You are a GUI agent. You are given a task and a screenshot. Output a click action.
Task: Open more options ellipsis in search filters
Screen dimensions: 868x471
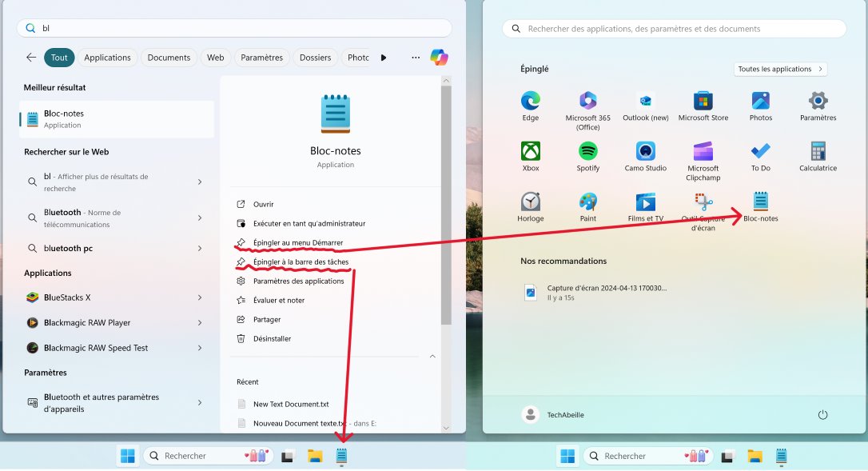[x=416, y=58]
